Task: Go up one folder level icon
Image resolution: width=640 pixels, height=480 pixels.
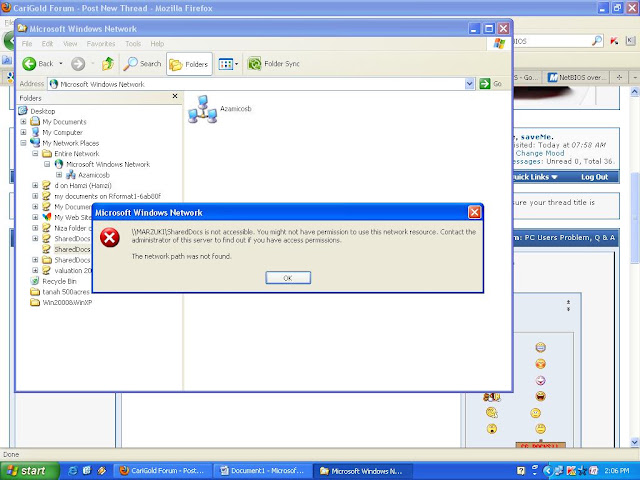Action: (x=108, y=64)
